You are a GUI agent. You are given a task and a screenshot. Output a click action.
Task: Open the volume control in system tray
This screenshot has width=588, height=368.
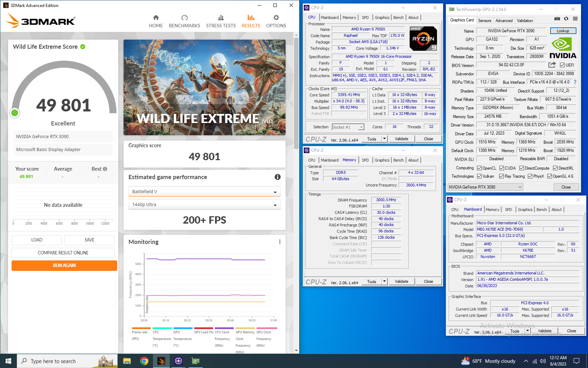click(543, 361)
